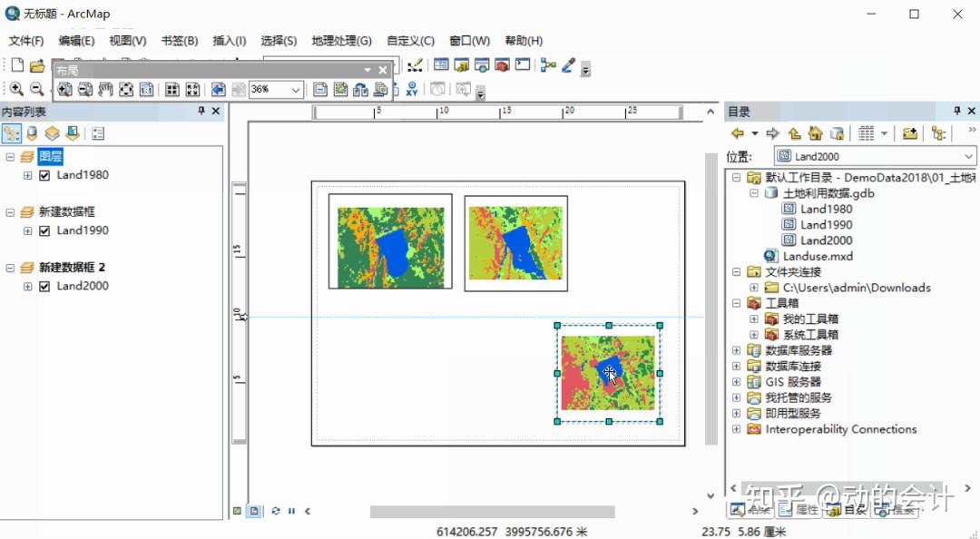Click Go To Home Folder in Catalog
The image size is (980, 539).
point(814,132)
